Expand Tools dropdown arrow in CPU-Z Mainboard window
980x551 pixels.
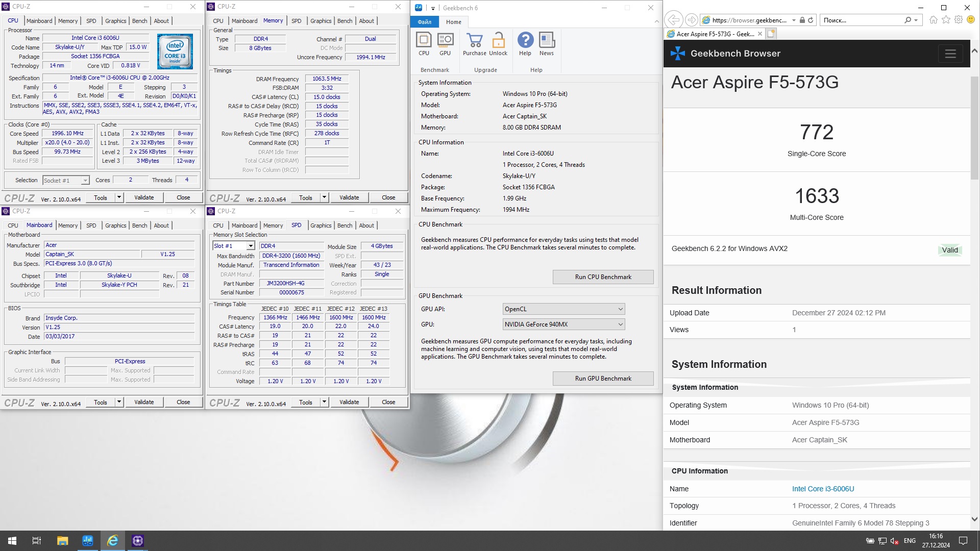pyautogui.click(x=119, y=402)
